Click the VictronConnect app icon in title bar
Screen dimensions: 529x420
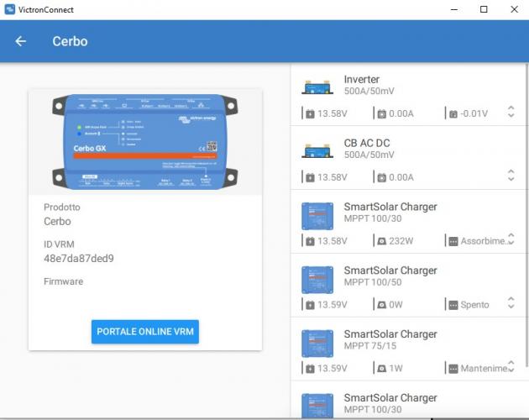pos(10,9)
